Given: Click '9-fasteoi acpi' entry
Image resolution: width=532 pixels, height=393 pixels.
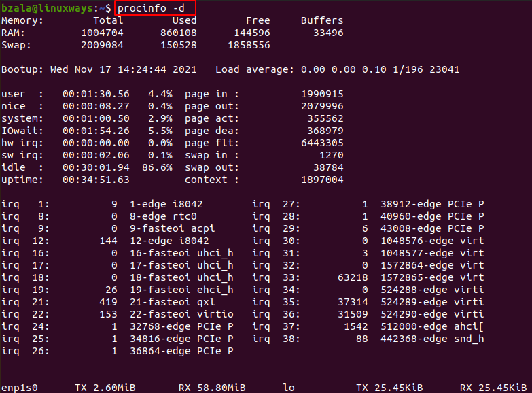Looking at the screenshot, I should [x=173, y=228].
